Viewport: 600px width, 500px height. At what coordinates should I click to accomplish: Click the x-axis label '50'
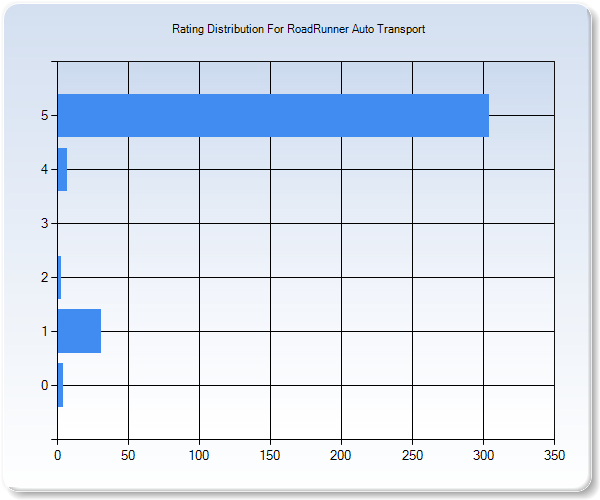[128, 455]
